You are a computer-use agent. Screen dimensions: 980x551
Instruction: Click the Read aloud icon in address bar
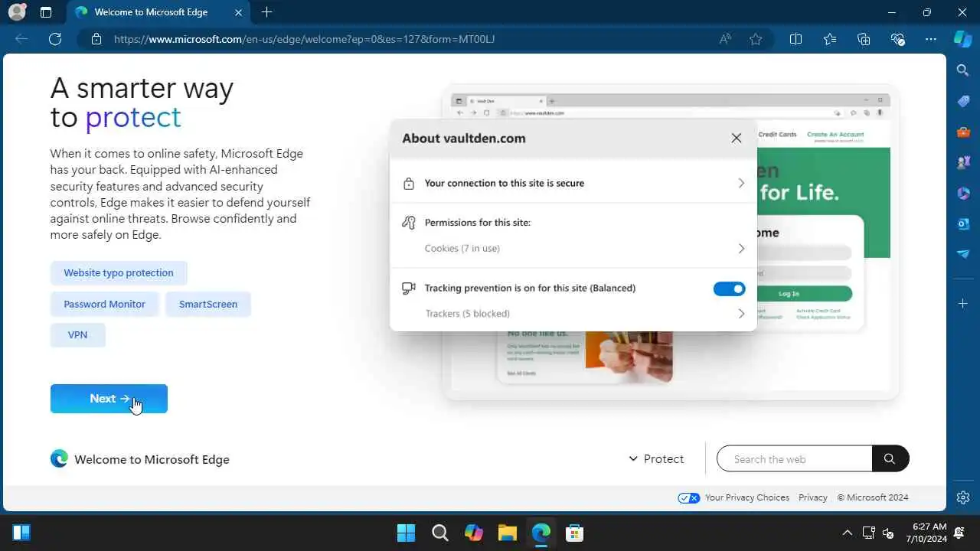pyautogui.click(x=725, y=39)
